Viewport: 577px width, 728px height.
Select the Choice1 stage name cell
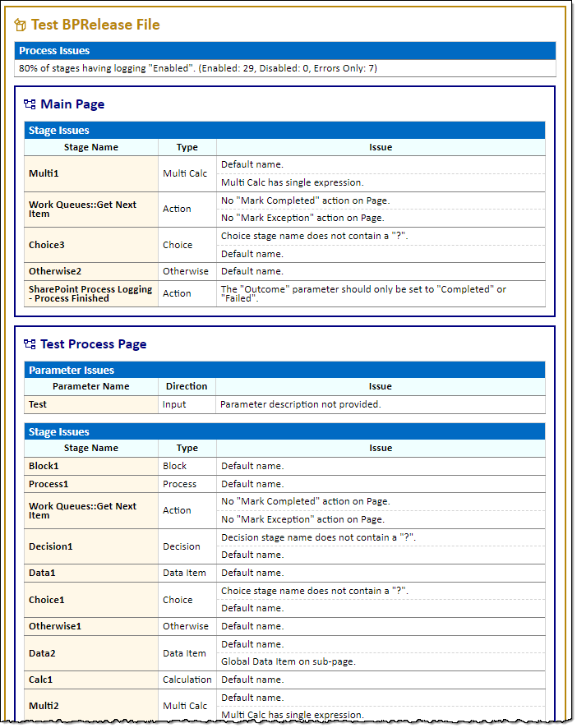(91, 600)
